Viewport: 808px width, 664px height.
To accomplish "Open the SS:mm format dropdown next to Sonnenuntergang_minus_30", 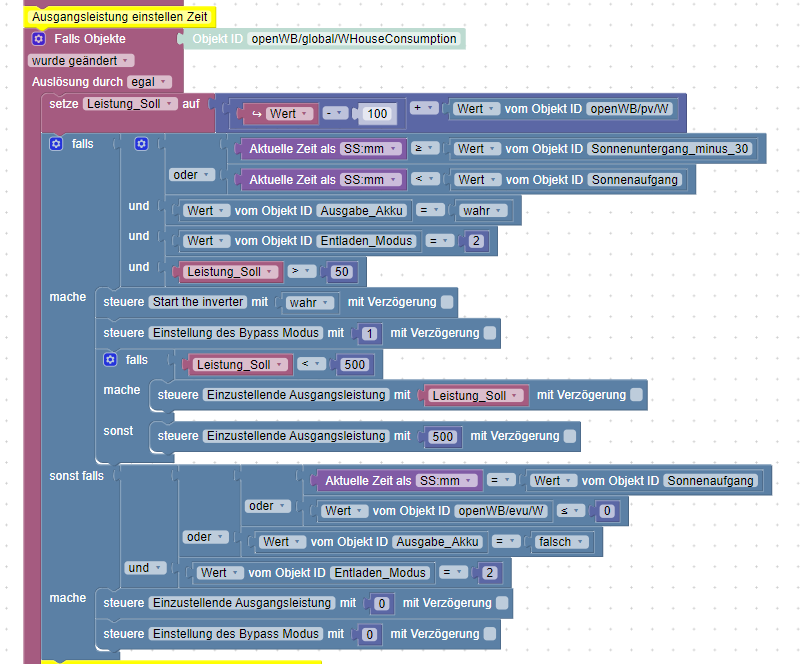I will point(371,149).
